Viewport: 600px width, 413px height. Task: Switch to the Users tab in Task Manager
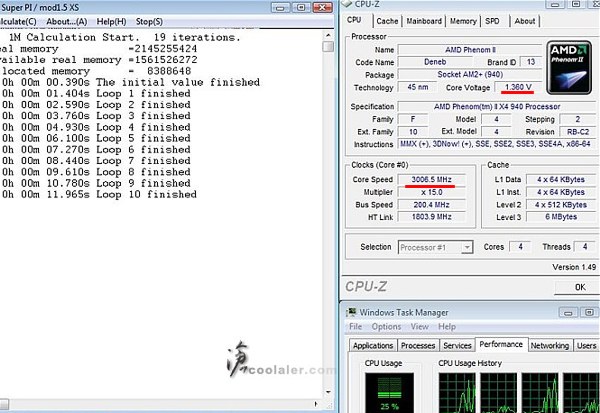586,346
